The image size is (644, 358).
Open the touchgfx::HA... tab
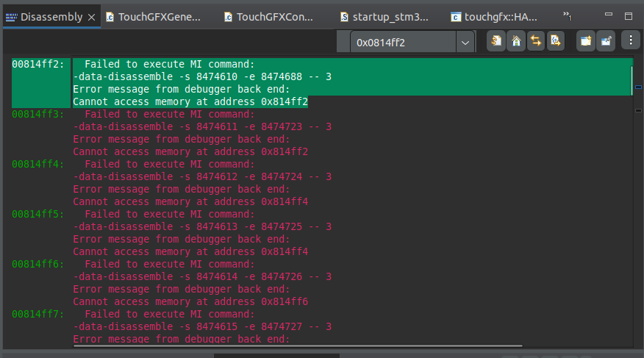tap(502, 16)
